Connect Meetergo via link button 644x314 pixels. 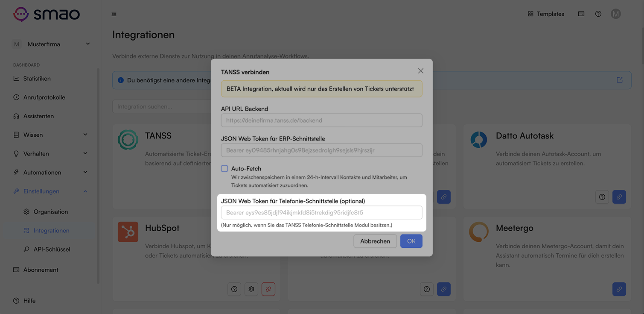[x=619, y=289]
